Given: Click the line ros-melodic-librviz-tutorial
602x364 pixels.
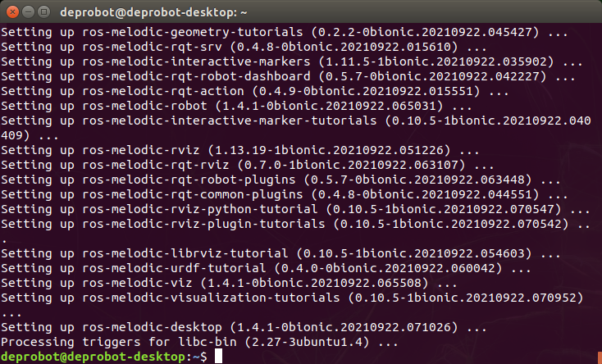Looking at the screenshot, I should point(280,254).
